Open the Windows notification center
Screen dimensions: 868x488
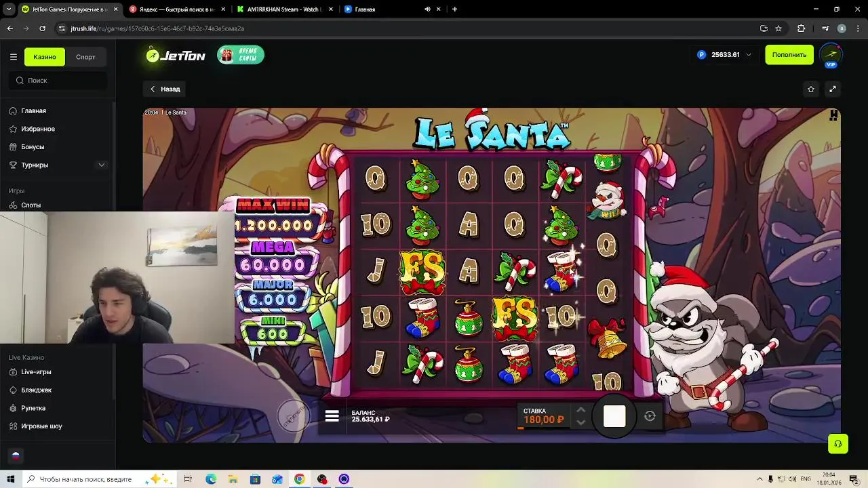click(854, 479)
